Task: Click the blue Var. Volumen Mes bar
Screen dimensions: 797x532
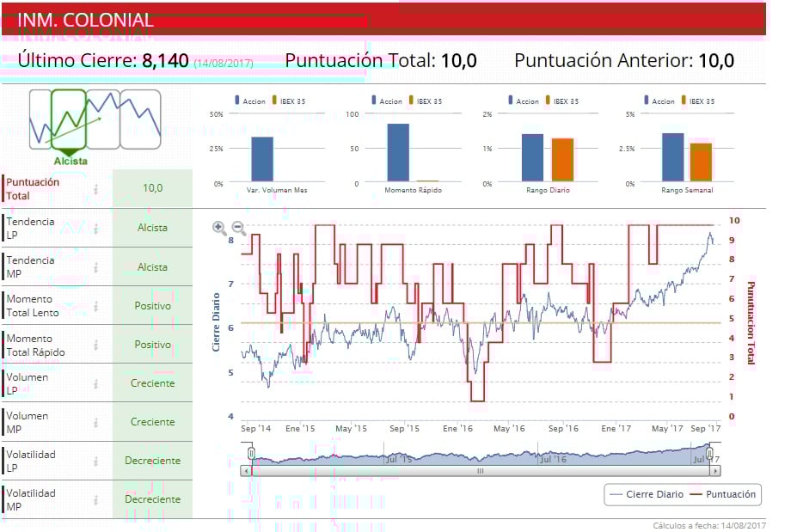Action: [x=262, y=159]
